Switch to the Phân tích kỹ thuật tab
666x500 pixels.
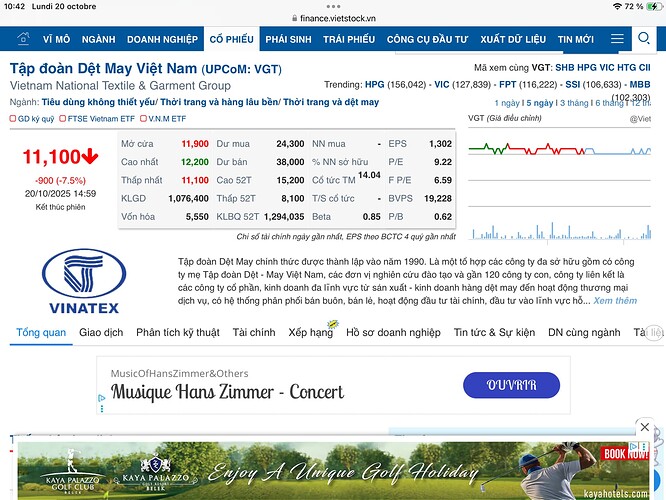pos(178,332)
